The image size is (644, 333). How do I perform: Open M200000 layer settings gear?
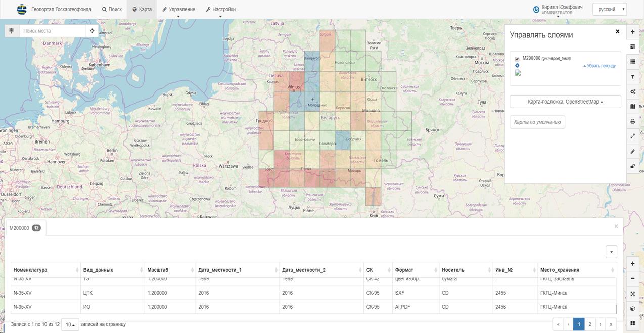pos(517,66)
